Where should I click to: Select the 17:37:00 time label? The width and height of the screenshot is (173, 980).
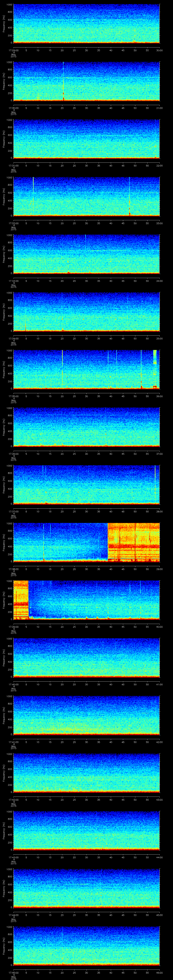(x=13, y=511)
